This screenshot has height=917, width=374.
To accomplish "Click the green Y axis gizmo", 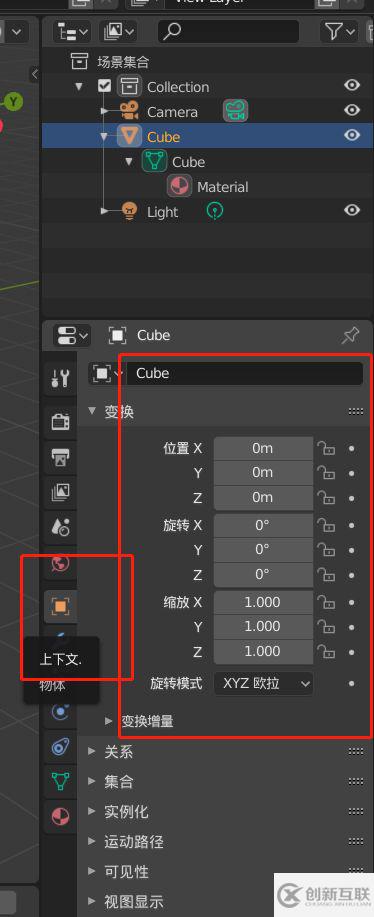I will pyautogui.click(x=12, y=102).
